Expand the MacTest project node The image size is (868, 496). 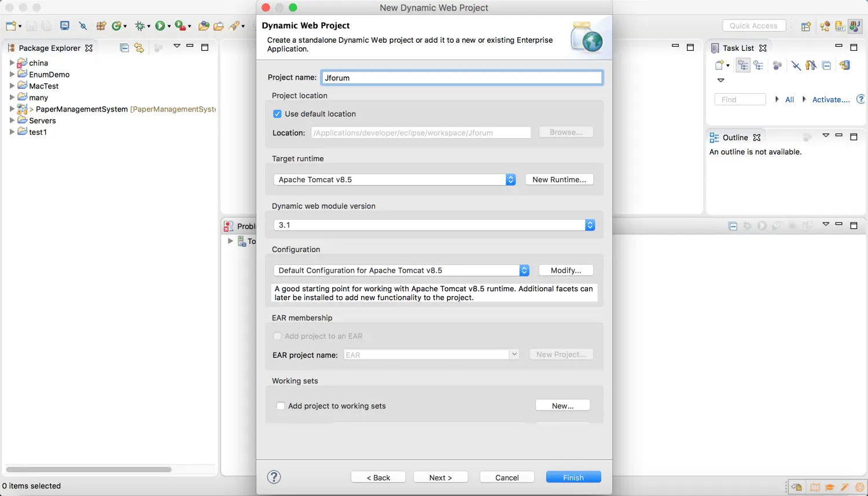[x=12, y=86]
